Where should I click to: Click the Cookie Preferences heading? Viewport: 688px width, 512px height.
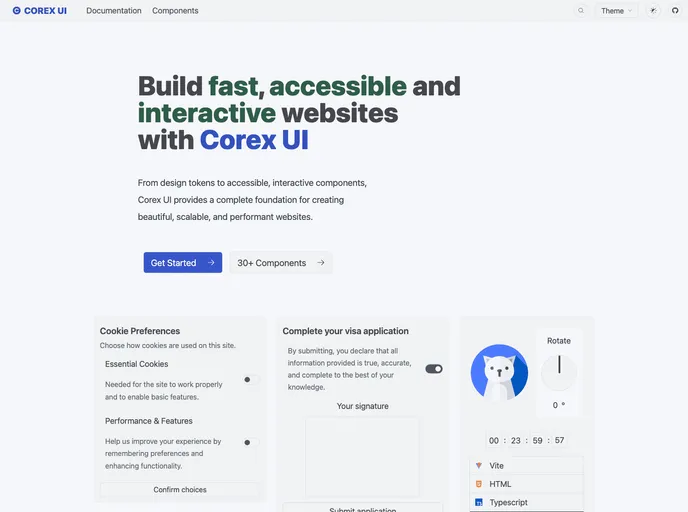(x=140, y=331)
